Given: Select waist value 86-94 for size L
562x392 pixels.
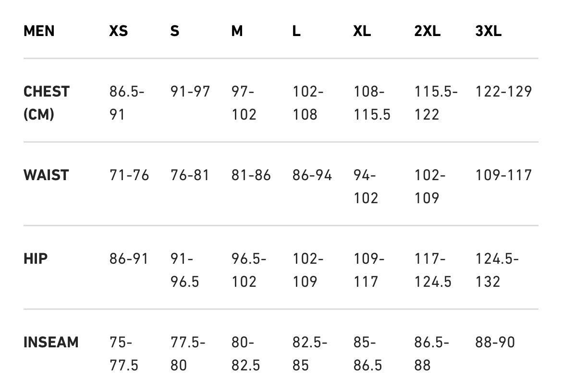Looking at the screenshot, I should coord(312,175).
